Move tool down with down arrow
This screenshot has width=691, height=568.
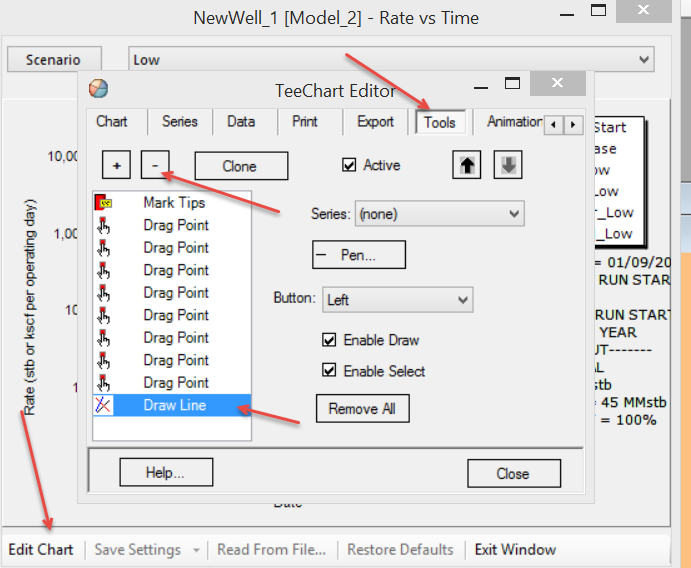click(508, 165)
